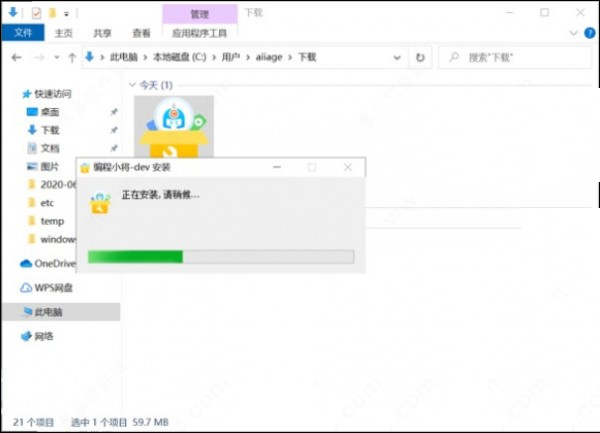This screenshot has height=433, width=600.
Task: Click the pin icon beside 下载
Action: click(114, 130)
